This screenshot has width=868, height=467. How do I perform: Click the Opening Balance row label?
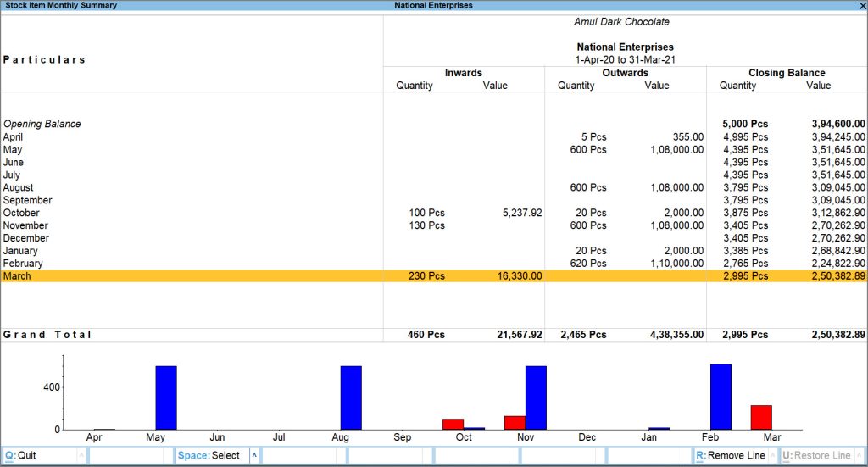pyautogui.click(x=42, y=124)
